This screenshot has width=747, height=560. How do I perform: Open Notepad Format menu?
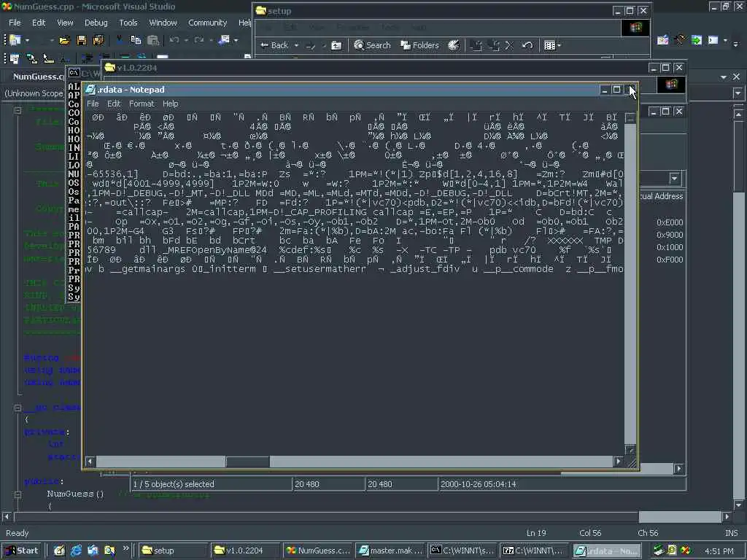coord(142,104)
